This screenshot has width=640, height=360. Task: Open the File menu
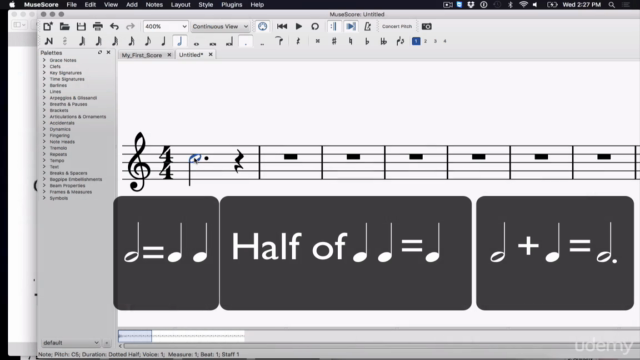pyautogui.click(x=71, y=4)
